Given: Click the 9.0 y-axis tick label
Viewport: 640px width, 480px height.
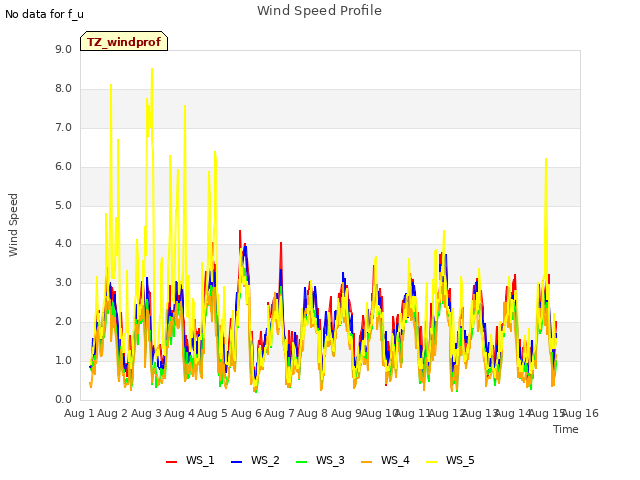Looking at the screenshot, I should click(63, 50).
